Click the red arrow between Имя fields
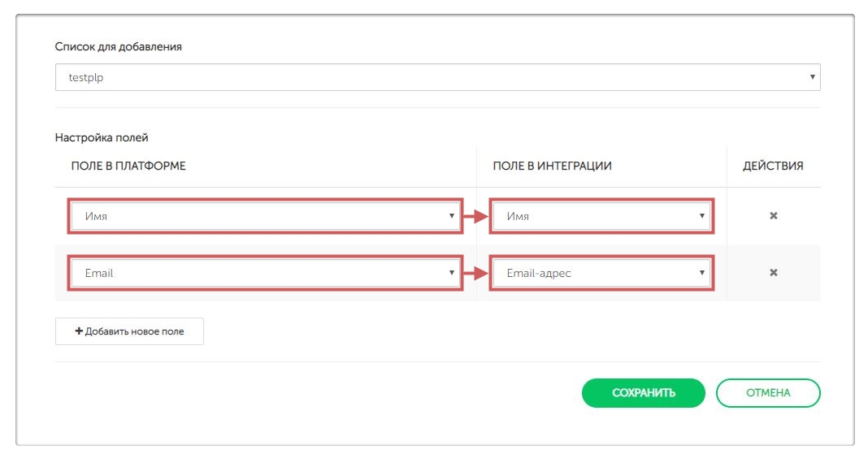Image resolution: width=868 pixels, height=454 pixels. click(475, 216)
